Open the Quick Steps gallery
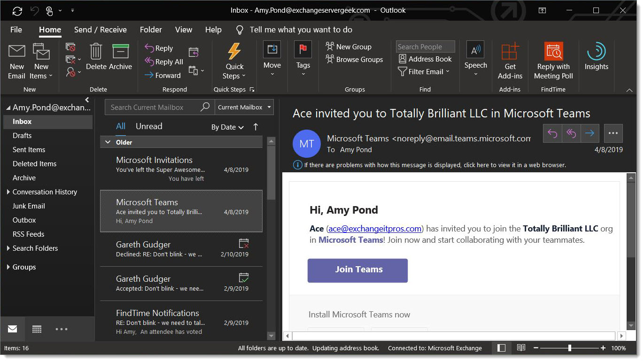 click(234, 62)
